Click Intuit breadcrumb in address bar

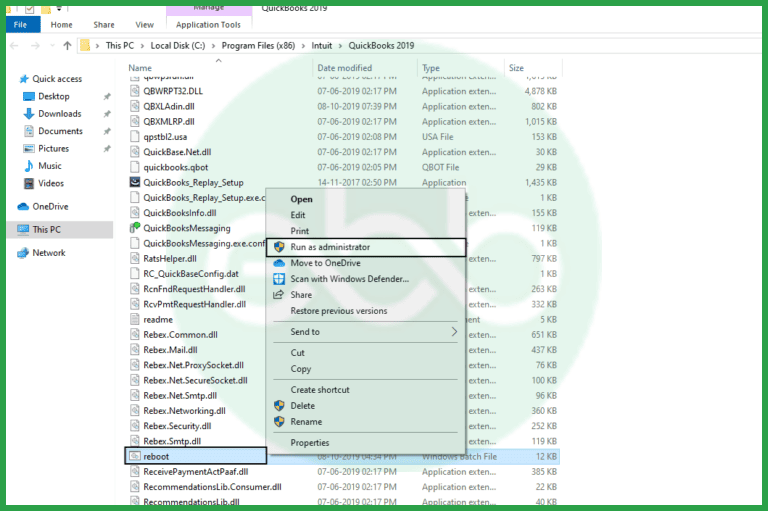click(x=322, y=46)
